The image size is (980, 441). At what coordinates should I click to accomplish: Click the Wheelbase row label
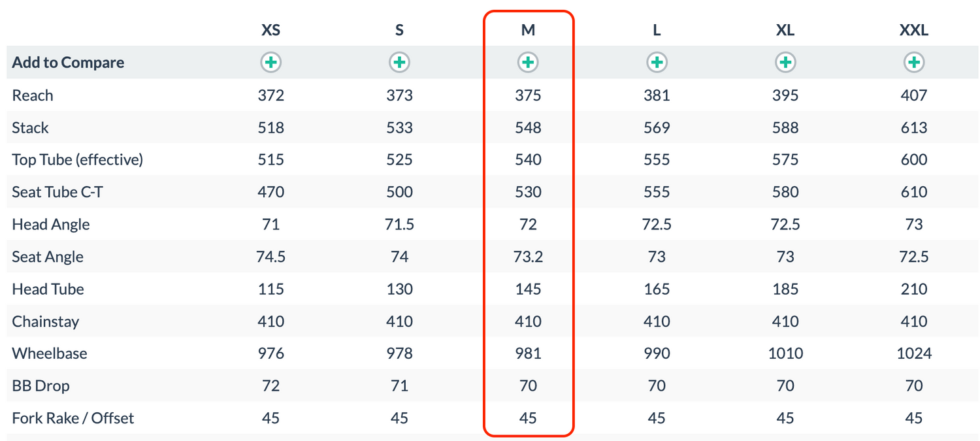coord(50,353)
